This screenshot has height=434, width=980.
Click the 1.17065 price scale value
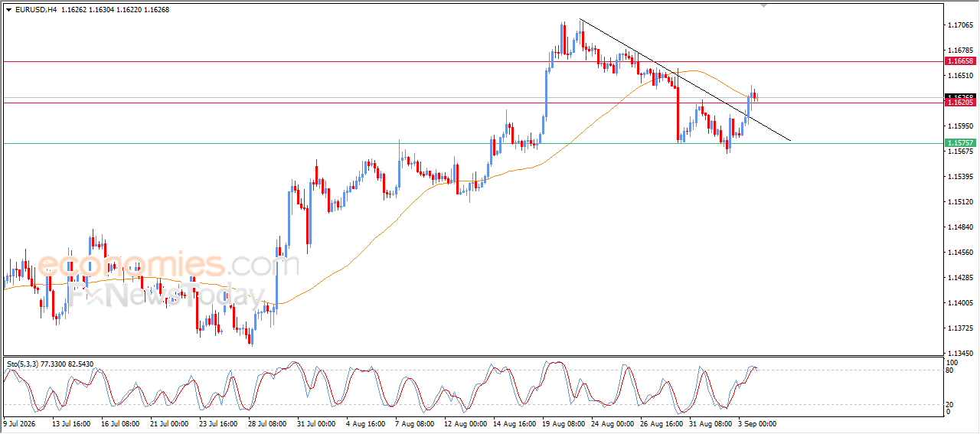tap(960, 25)
